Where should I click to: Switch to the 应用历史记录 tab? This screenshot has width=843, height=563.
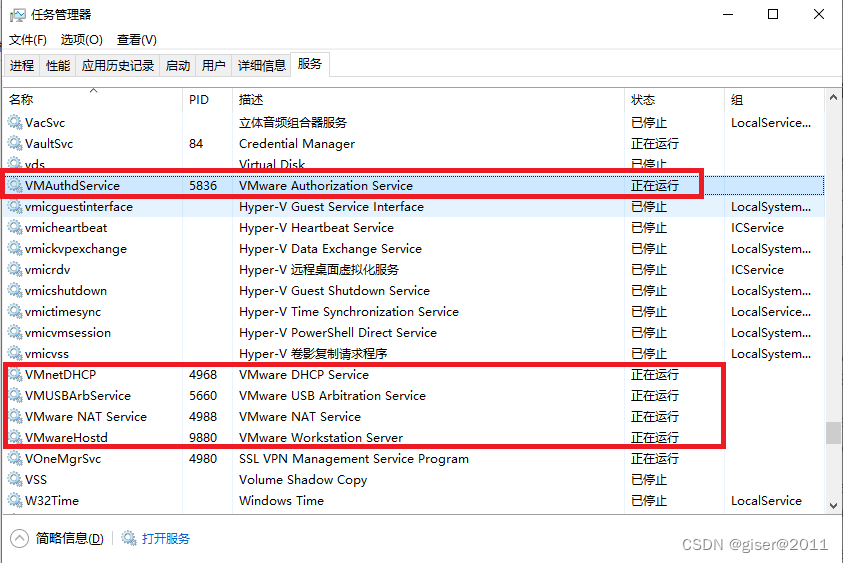pyautogui.click(x=118, y=66)
